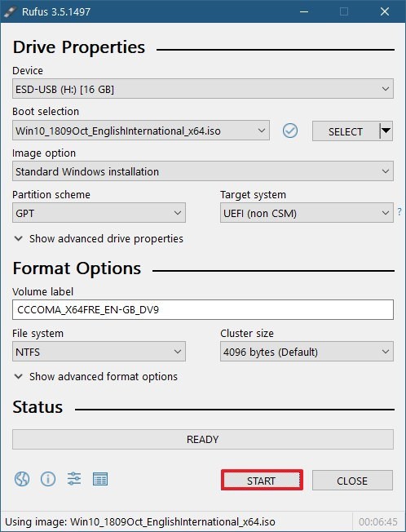Click the SELECT button
Image resolution: width=406 pixels, height=532 pixels.
click(346, 131)
